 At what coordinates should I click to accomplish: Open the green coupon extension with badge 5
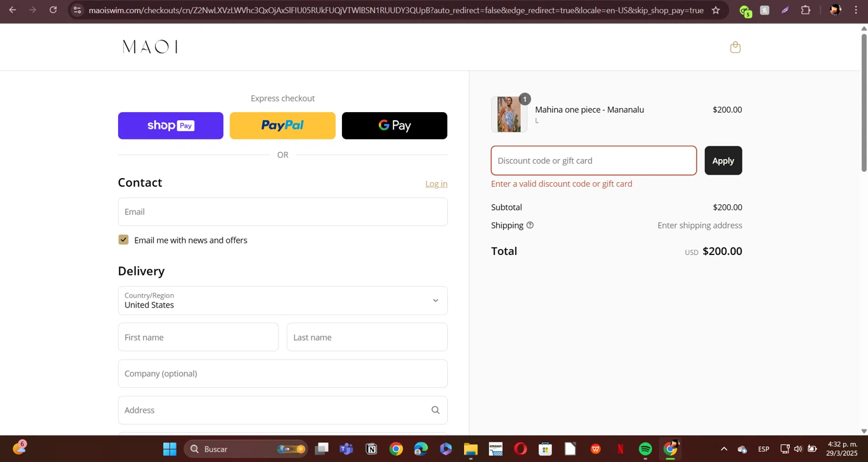tap(745, 10)
